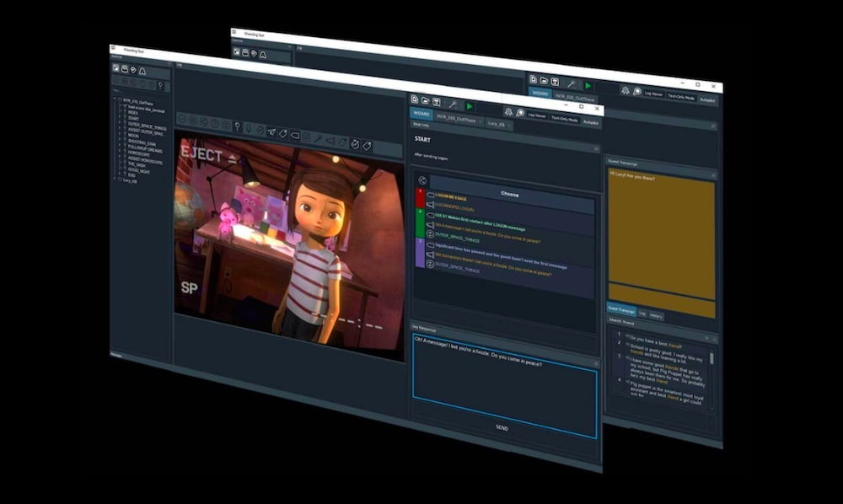Image resolution: width=843 pixels, height=504 pixels.
Task: Click the magnifier search icon beside Log Viewer
Action: point(520,113)
